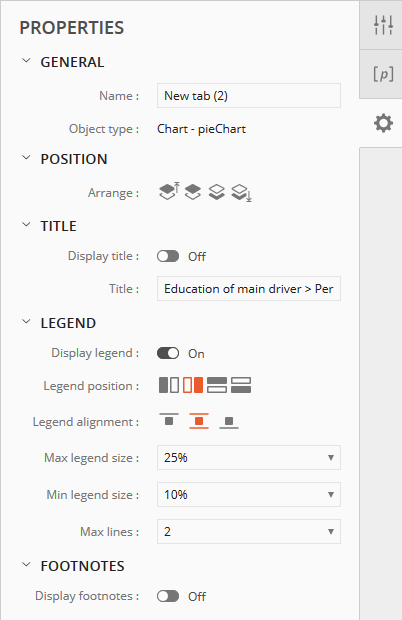Click the Name field containing New tab (2)
The height and width of the screenshot is (620, 402).
click(x=249, y=95)
